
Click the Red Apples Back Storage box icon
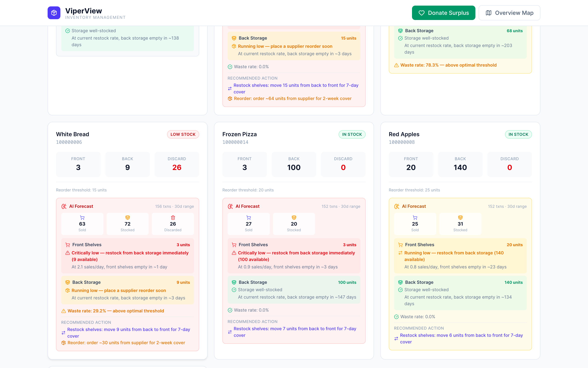pyautogui.click(x=400, y=282)
